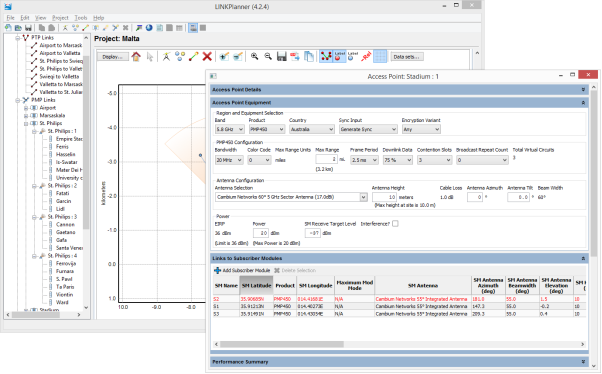Viewport: 602px width, 374px height.
Task: Click the Add Subscriber Module label
Action: (246, 270)
